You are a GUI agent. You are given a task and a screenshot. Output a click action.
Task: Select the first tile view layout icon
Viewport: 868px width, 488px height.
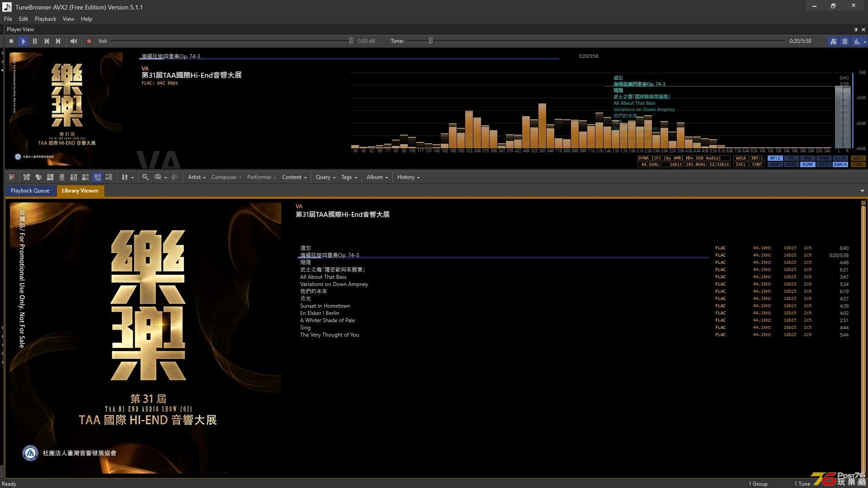pyautogui.click(x=27, y=177)
